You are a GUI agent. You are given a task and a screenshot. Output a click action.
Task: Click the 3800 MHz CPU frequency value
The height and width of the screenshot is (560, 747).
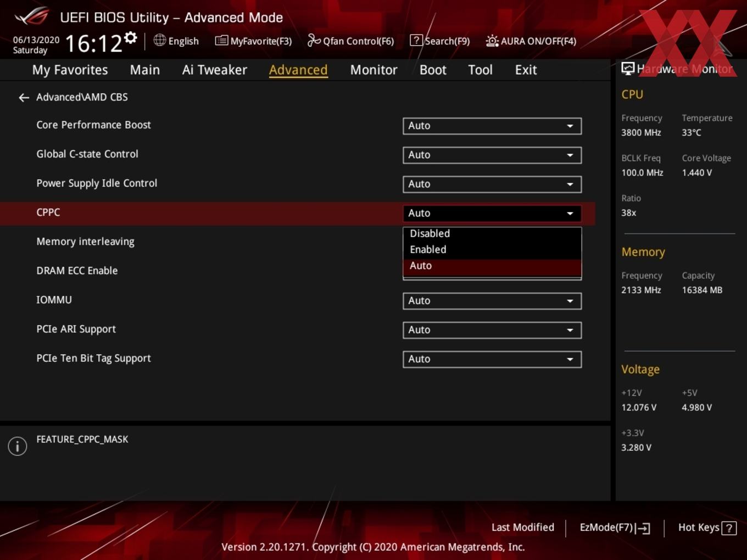(641, 132)
